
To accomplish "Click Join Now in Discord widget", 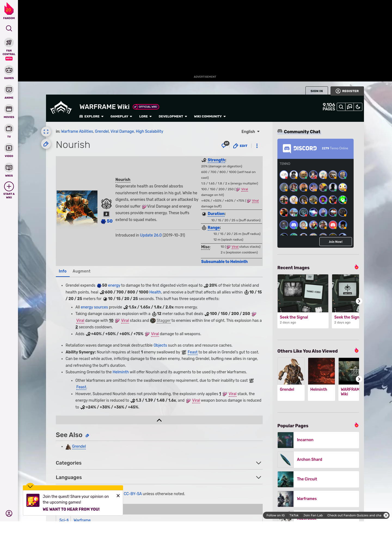I will 336,242.
